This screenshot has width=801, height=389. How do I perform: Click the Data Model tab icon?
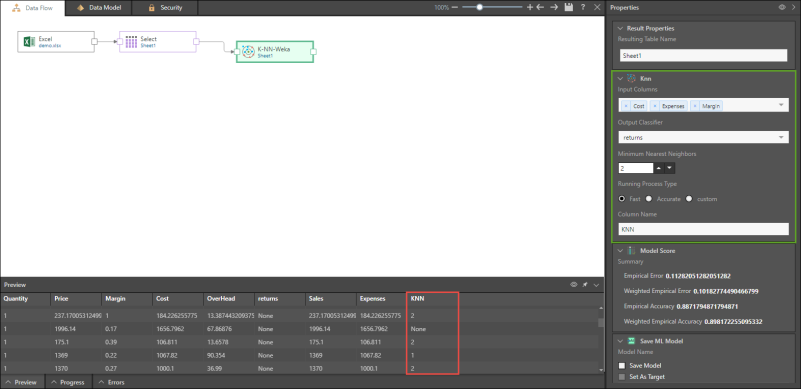80,8
